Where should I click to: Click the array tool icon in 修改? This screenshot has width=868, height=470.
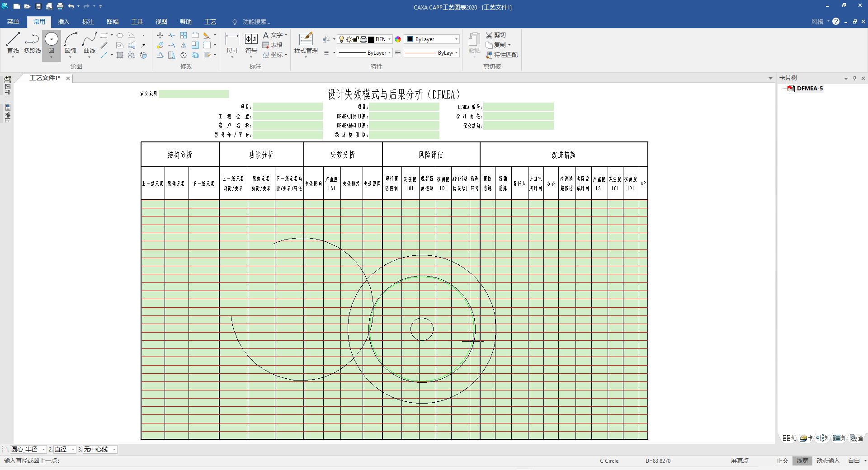184,35
